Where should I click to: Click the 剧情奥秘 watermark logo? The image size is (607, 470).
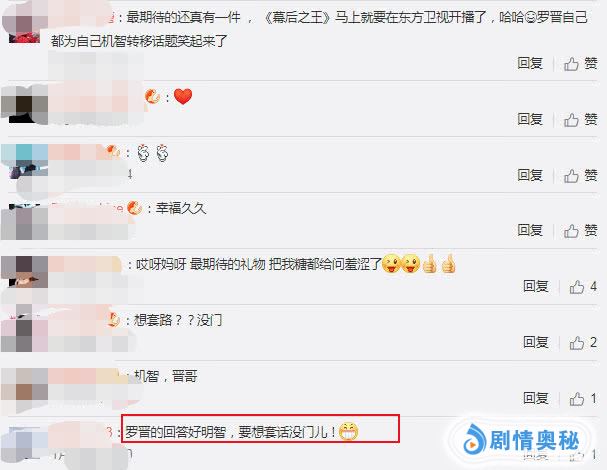521,440
